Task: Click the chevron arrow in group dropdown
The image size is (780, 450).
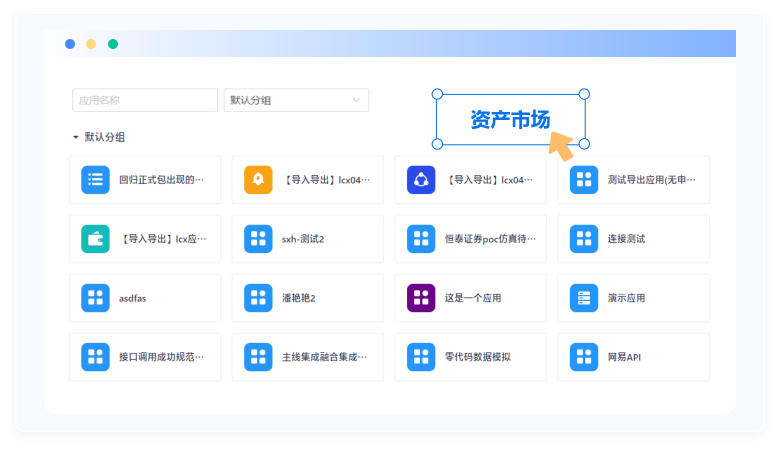Action: point(356,100)
